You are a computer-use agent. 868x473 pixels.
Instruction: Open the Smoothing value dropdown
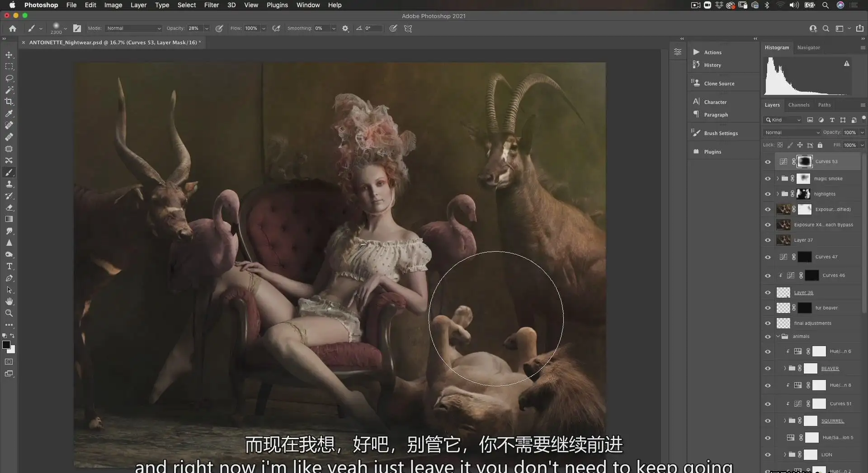coord(334,28)
